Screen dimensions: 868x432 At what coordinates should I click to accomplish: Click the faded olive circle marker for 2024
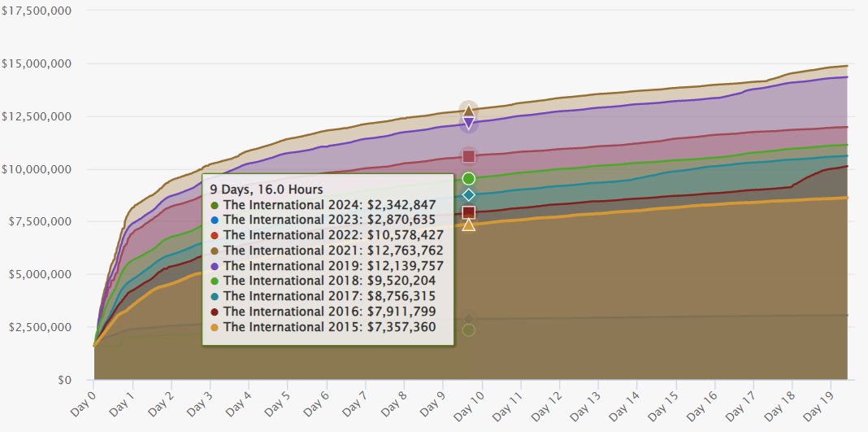click(x=468, y=330)
